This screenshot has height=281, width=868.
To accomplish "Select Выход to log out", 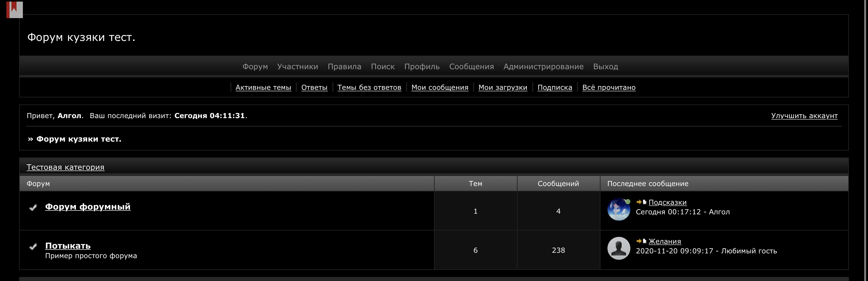I will click(606, 67).
